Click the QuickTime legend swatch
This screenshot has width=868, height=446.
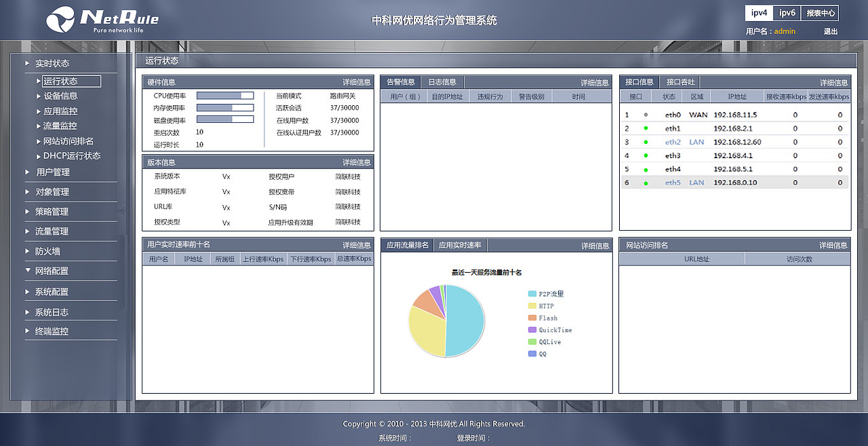(532, 330)
